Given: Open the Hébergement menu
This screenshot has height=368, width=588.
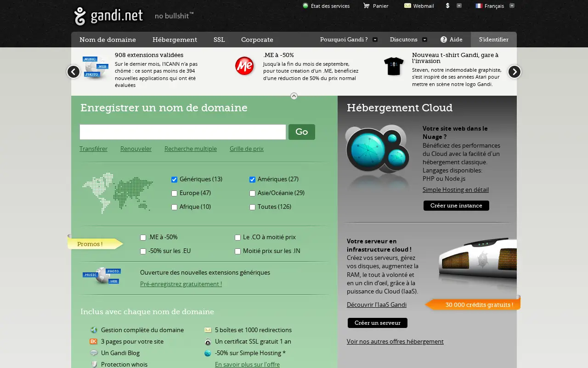Looking at the screenshot, I should point(175,40).
